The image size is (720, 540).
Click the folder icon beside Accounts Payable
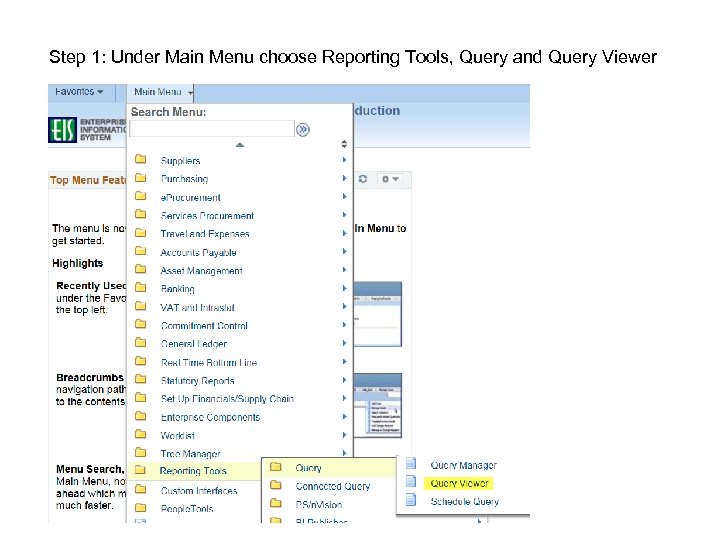tap(141, 251)
